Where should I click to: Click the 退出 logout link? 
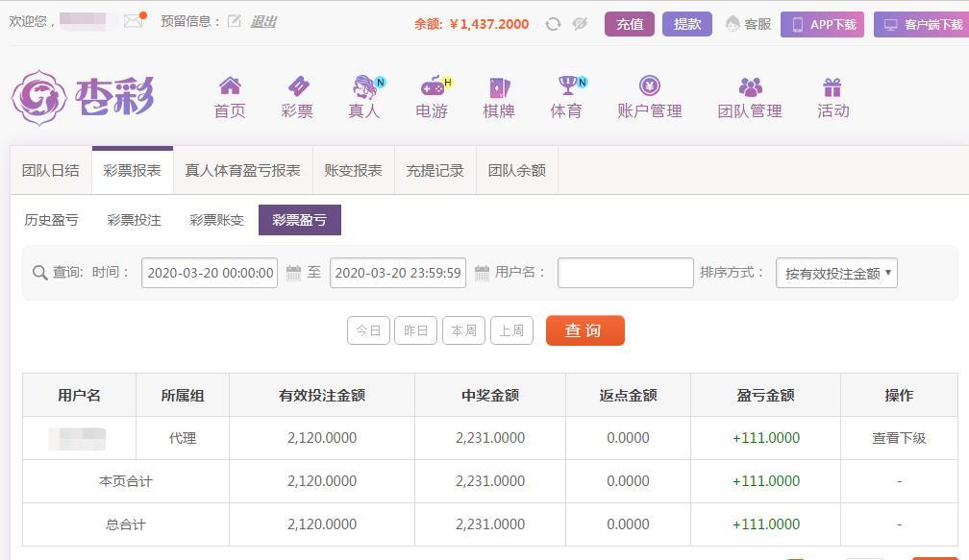click(x=263, y=21)
